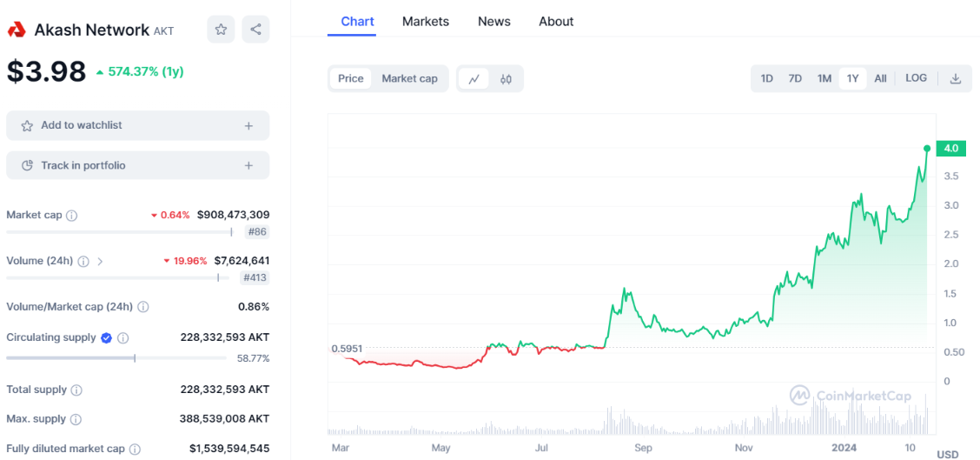Click the #413 volume rank badge
The height and width of the screenshot is (460, 980).
[x=255, y=278]
